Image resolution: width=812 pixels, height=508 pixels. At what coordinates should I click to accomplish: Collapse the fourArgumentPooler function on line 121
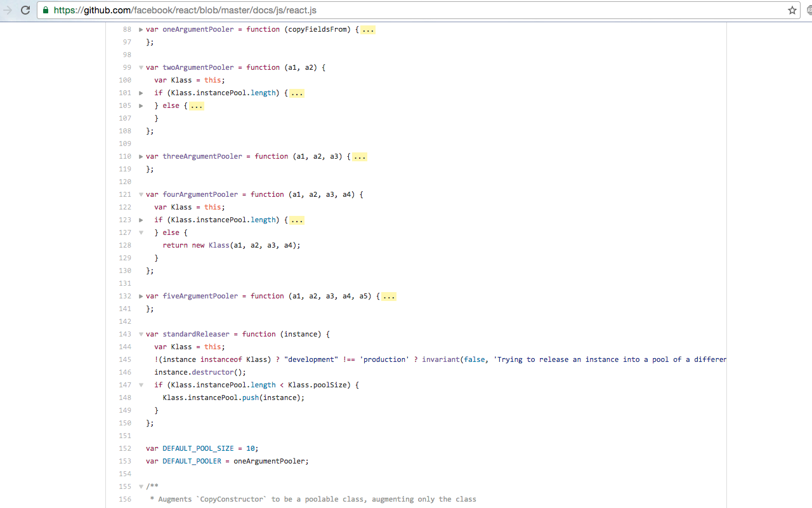click(x=141, y=194)
